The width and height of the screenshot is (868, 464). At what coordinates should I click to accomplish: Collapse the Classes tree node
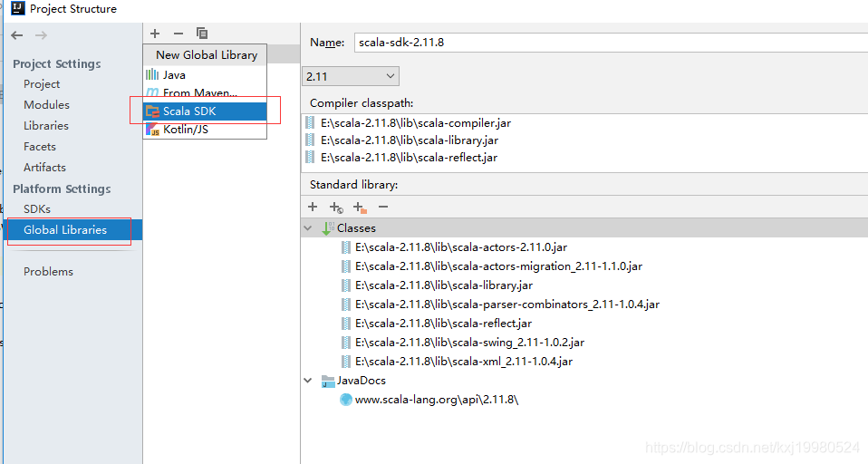[308, 228]
